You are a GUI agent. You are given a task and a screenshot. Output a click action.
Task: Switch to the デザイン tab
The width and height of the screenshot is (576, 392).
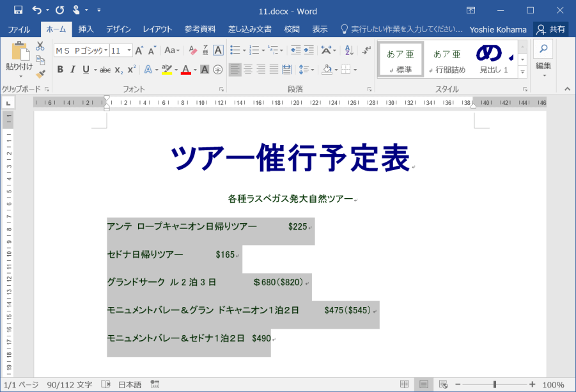(118, 29)
